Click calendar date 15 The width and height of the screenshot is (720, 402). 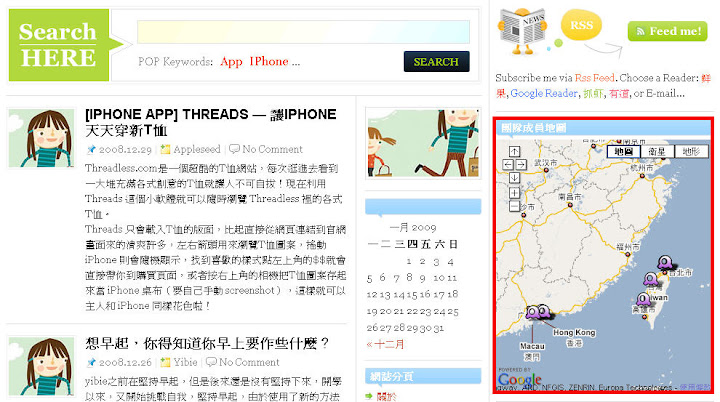click(x=412, y=294)
